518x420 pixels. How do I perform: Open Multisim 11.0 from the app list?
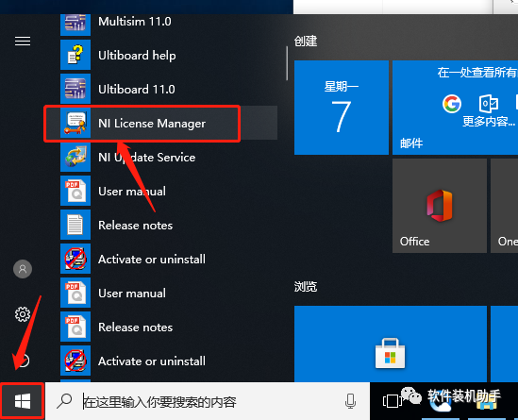[169, 22]
